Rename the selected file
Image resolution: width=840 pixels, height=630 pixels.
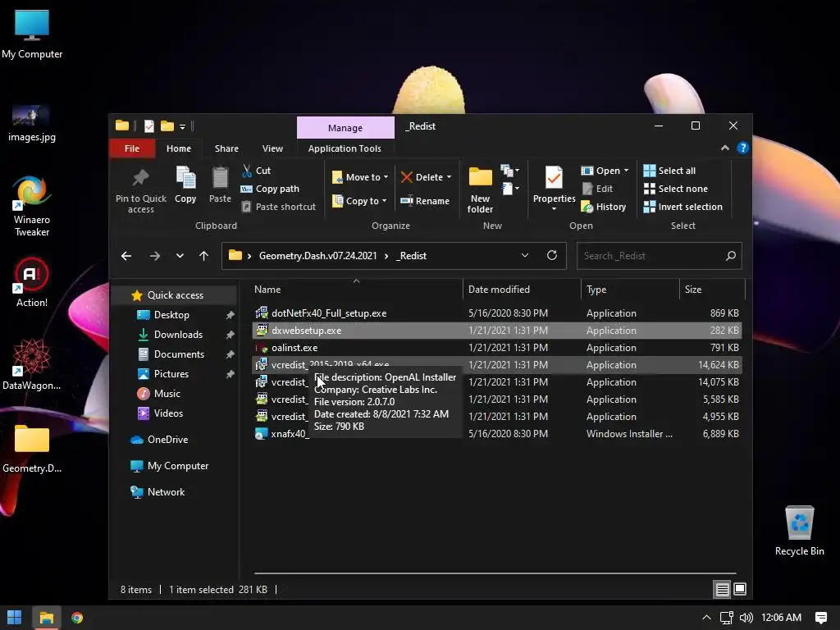425,201
